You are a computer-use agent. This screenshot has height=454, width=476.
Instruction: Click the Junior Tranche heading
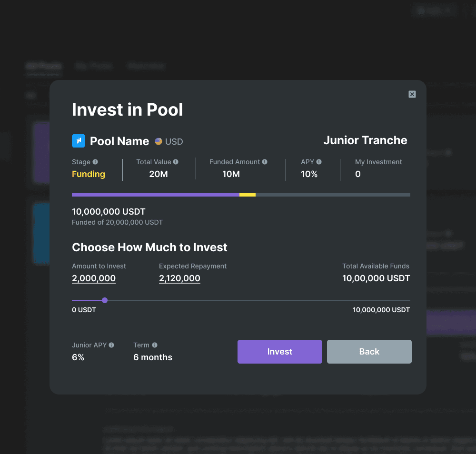365,140
